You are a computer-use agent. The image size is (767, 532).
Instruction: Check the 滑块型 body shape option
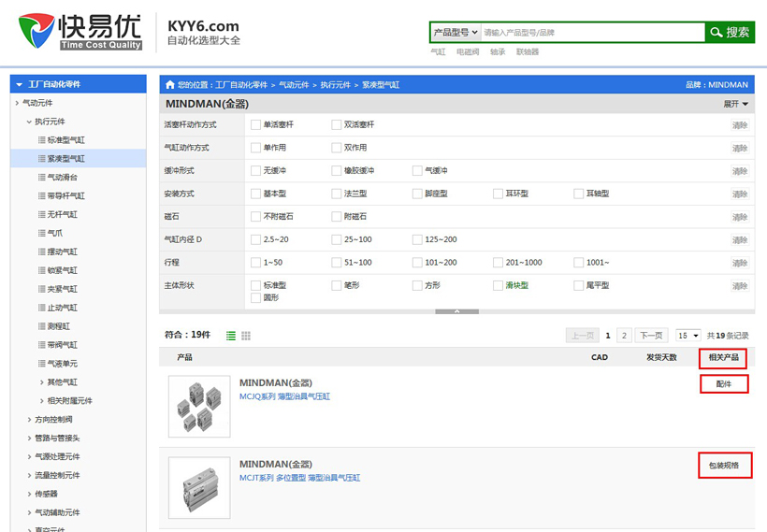click(498, 285)
